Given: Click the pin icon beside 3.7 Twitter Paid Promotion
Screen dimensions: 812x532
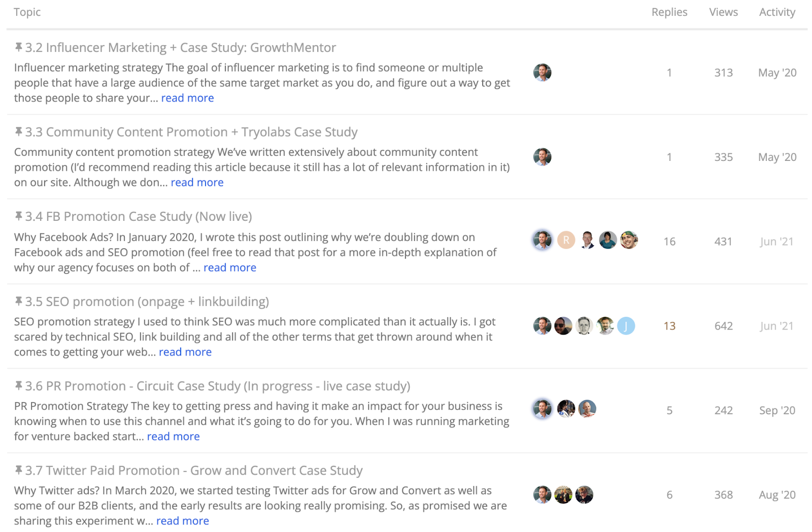Looking at the screenshot, I should coord(19,470).
